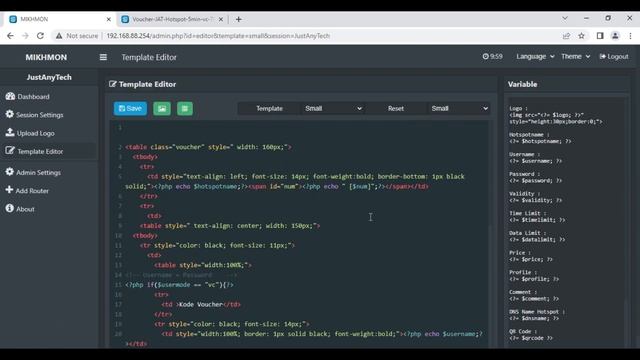Click the green list icon button
The width and height of the screenshot is (640, 360).
185,109
